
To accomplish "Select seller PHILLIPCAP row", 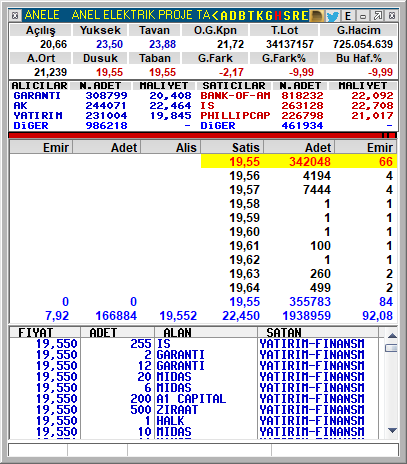I will (x=297, y=116).
